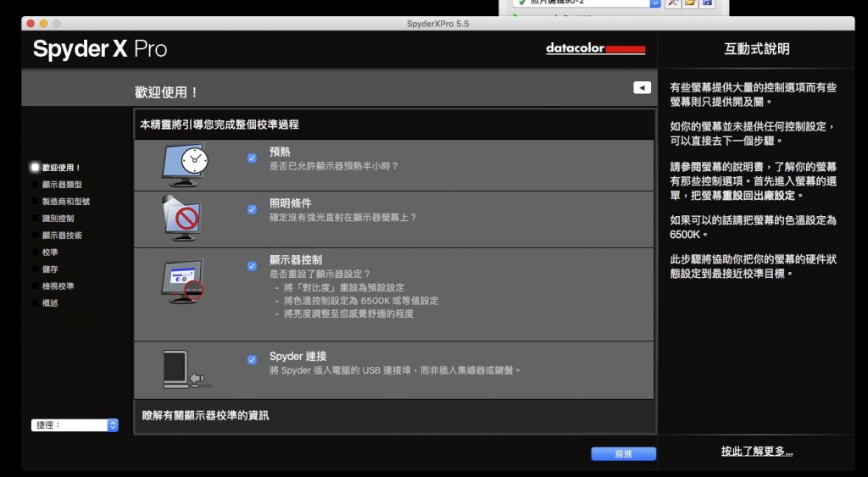Click the monitor with clock warm-up icon
Image resolution: width=868 pixels, height=477 pixels.
click(x=184, y=165)
